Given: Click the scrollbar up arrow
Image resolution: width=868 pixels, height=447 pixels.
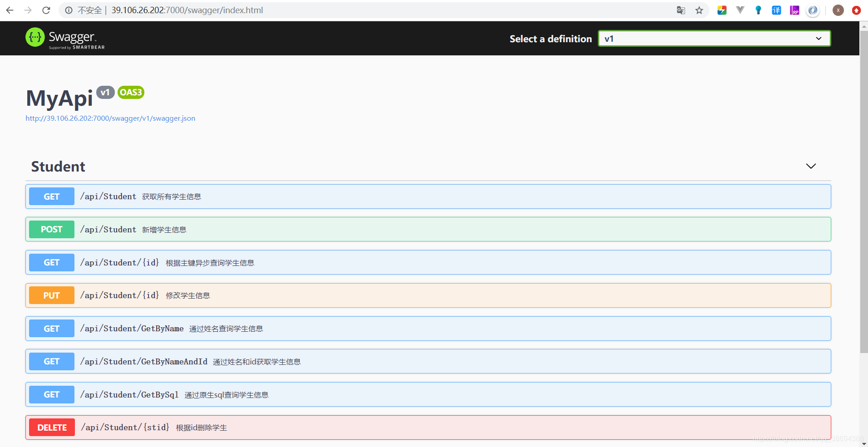Looking at the screenshot, I should (x=863, y=26).
